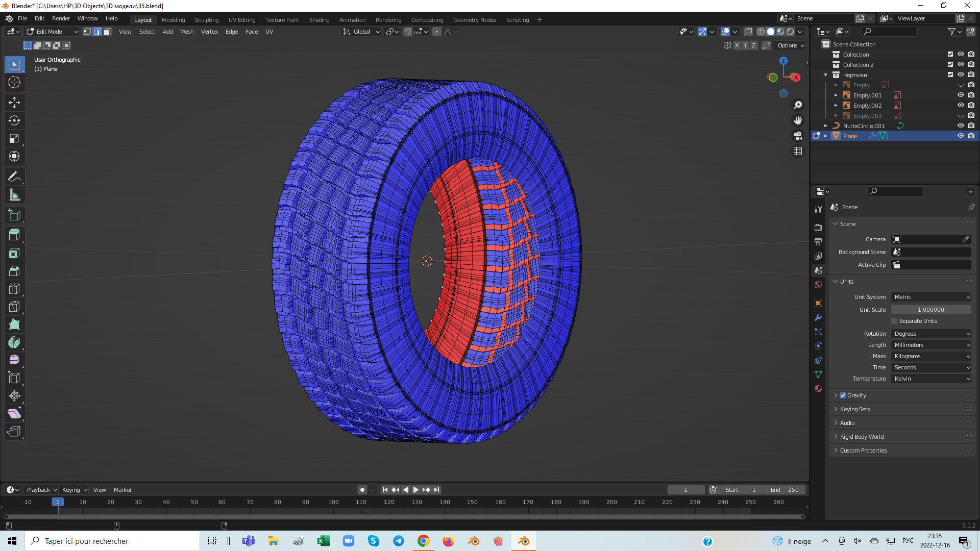Activate the Knife tool

point(14,307)
